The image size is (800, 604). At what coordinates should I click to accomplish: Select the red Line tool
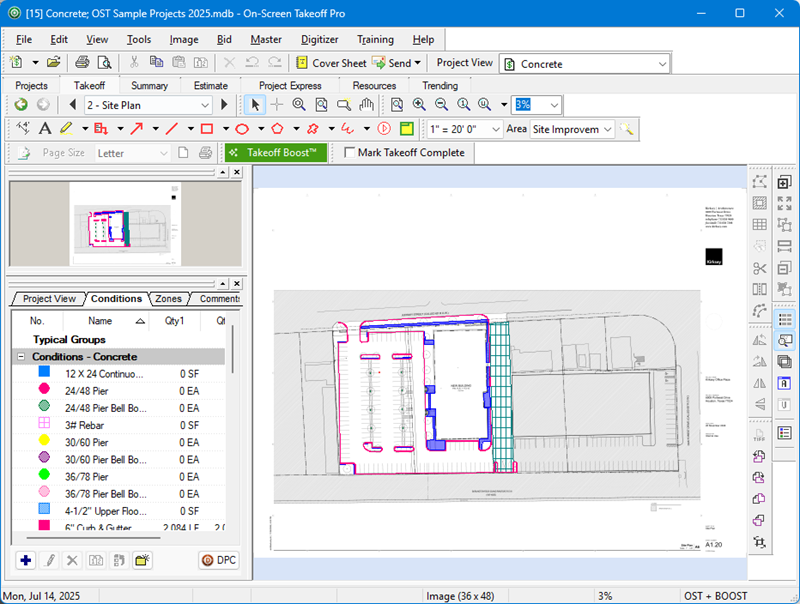point(172,129)
